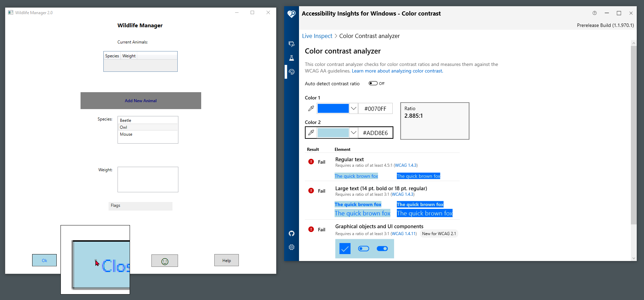Click the Help button in Wildlife Manager
This screenshot has width=644, height=300.
click(226, 260)
